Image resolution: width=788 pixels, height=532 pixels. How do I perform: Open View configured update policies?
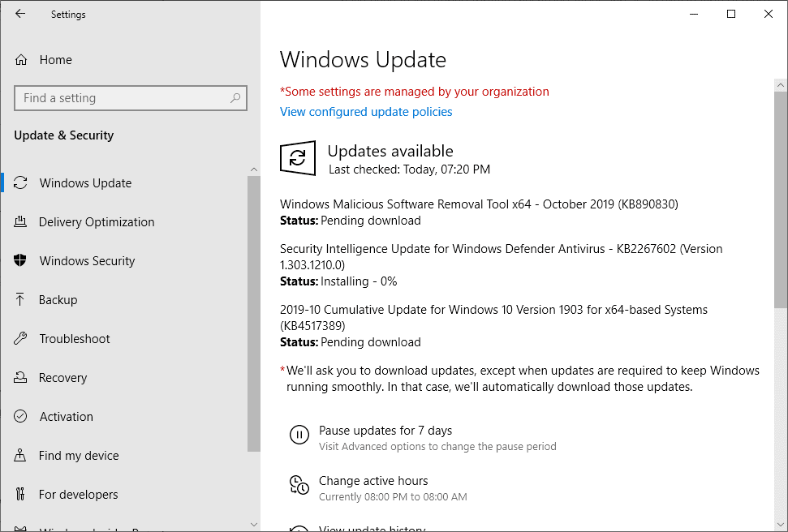pos(366,111)
